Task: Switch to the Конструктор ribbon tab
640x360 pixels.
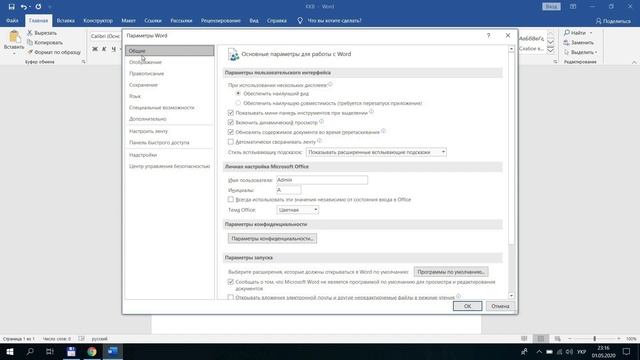Action: coord(98,21)
